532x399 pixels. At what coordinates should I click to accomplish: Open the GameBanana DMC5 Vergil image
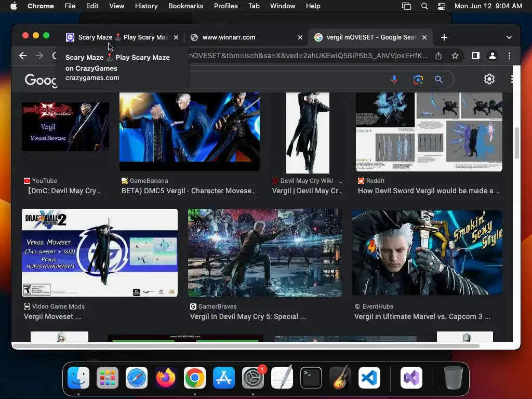point(190,131)
